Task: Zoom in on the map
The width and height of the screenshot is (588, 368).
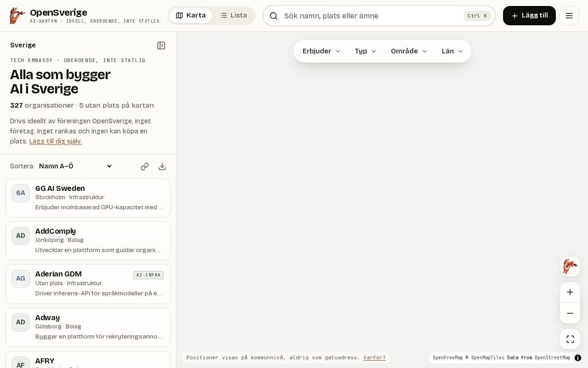Action: tap(570, 292)
